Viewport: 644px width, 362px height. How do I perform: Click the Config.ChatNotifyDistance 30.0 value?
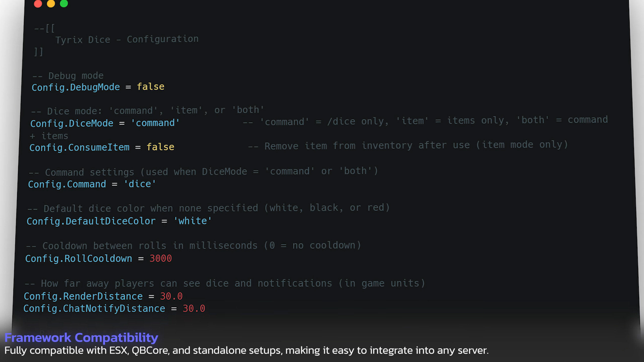pos(194,308)
